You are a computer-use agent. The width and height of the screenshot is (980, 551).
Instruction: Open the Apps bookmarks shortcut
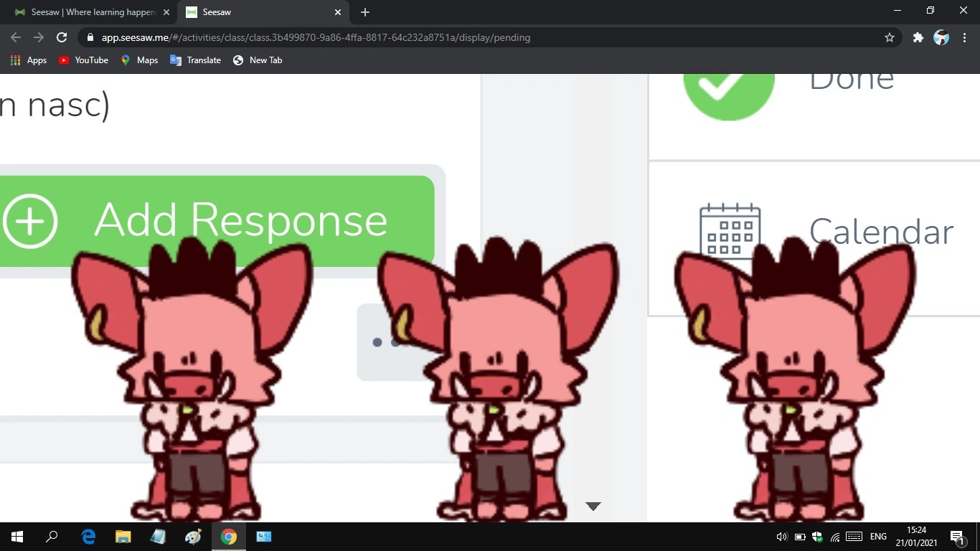29,60
